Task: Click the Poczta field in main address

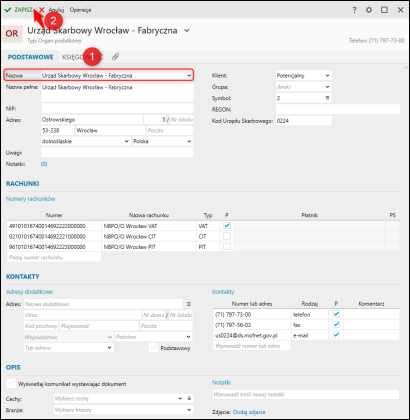Action: [x=170, y=130]
